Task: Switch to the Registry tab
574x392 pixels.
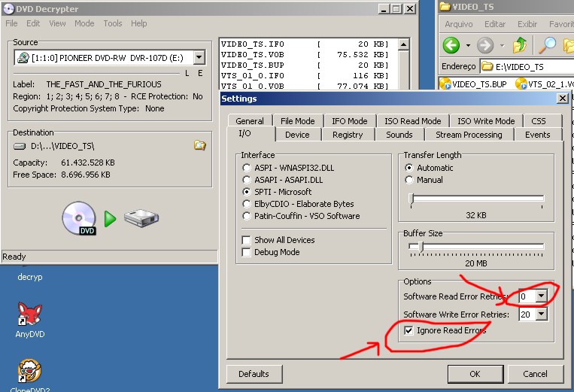Action: click(x=348, y=135)
